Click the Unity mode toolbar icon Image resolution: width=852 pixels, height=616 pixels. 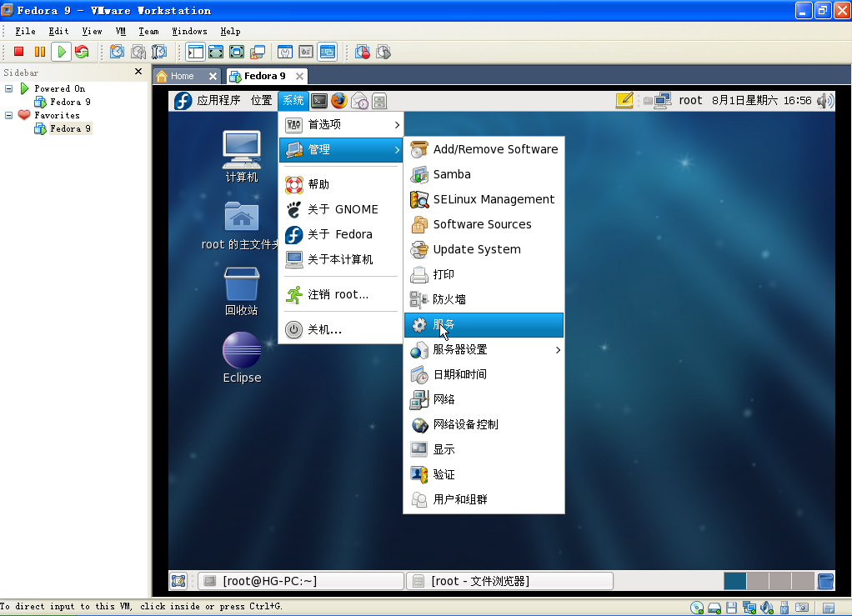[x=257, y=52]
